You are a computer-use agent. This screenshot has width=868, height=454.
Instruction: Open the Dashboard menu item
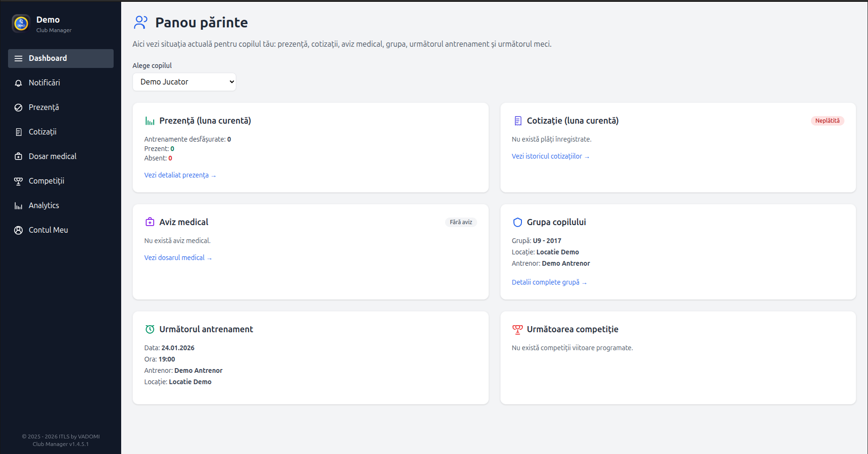click(x=48, y=59)
